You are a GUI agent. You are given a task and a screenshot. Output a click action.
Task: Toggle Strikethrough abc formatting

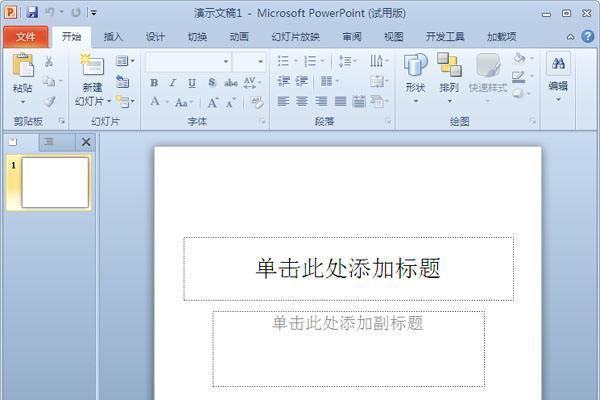(x=231, y=83)
